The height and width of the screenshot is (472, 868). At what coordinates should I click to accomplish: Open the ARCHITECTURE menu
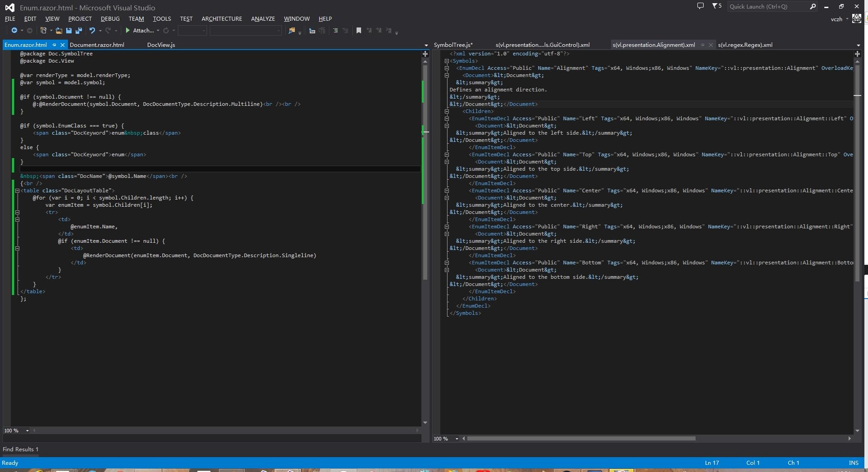pyautogui.click(x=222, y=19)
